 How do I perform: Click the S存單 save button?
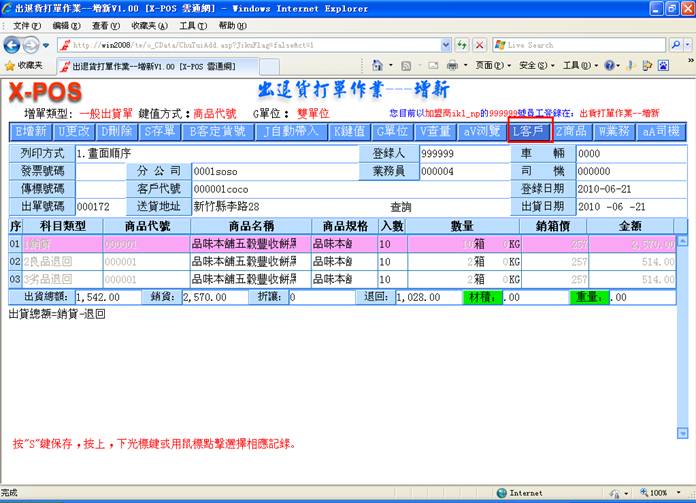[160, 131]
